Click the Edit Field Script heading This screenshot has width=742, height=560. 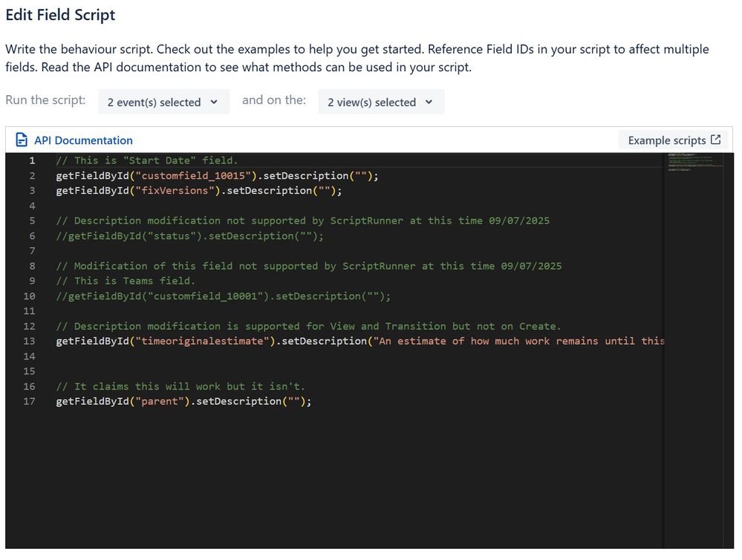(60, 15)
